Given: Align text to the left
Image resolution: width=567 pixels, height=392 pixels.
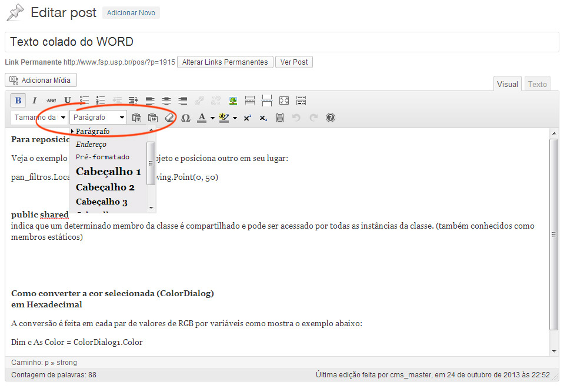Looking at the screenshot, I should click(x=150, y=100).
